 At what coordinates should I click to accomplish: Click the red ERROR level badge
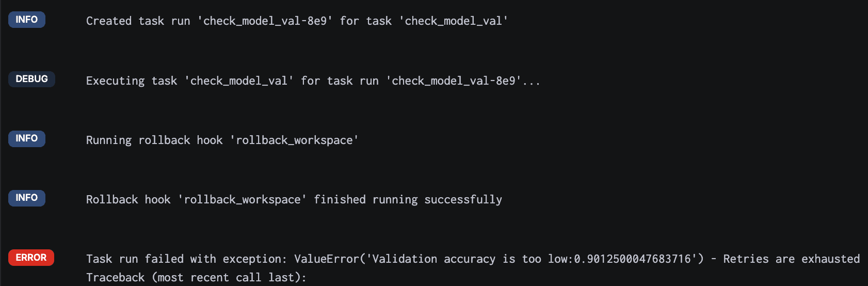pos(31,258)
